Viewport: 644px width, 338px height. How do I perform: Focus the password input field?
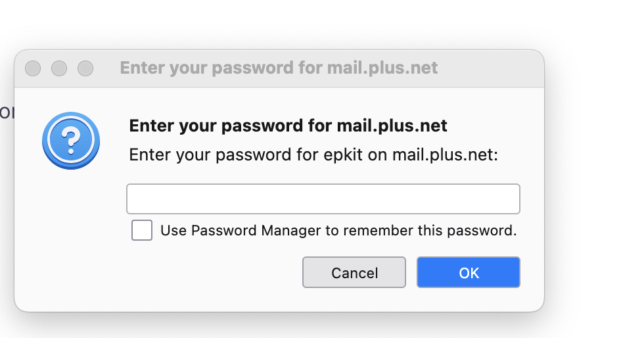323,199
